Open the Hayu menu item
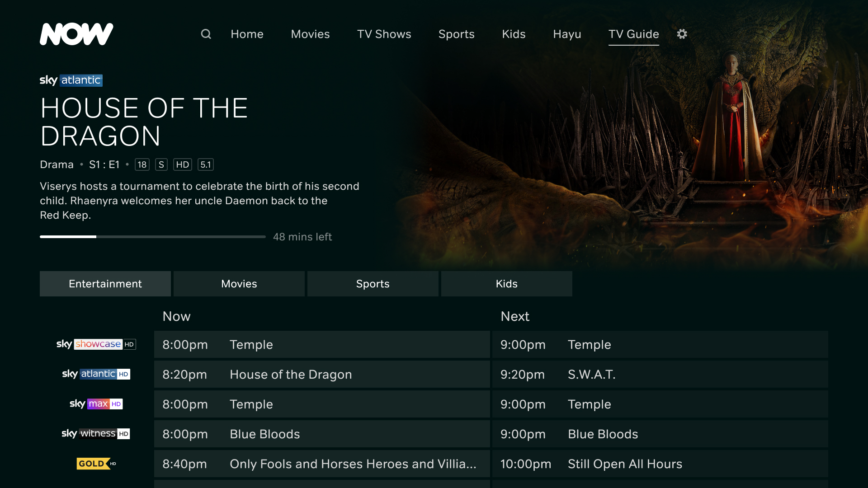868x488 pixels. (567, 34)
